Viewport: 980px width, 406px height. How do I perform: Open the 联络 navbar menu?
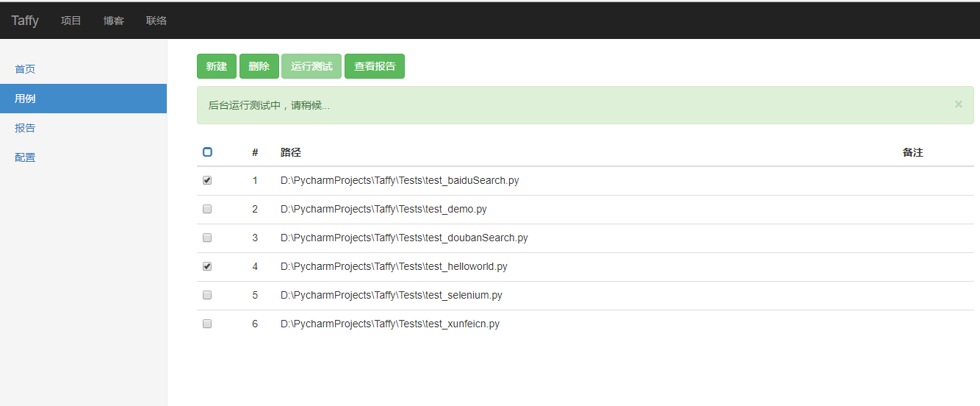[x=156, y=21]
